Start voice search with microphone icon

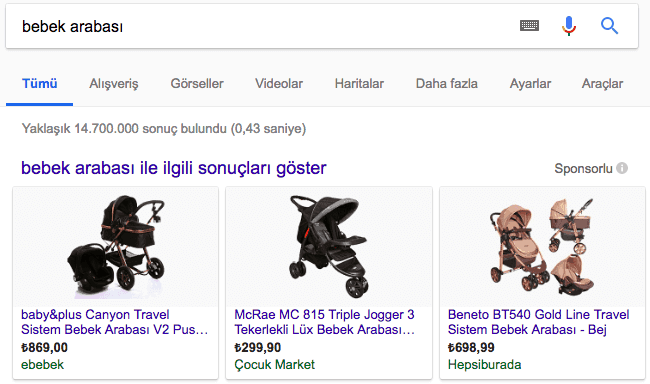(x=569, y=26)
